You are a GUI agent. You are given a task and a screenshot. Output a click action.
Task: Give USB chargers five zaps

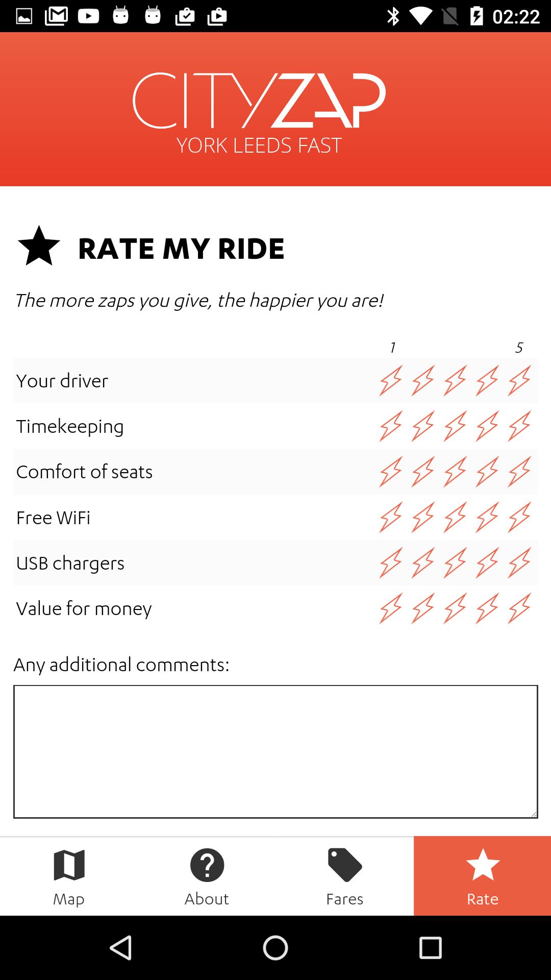[x=519, y=562]
